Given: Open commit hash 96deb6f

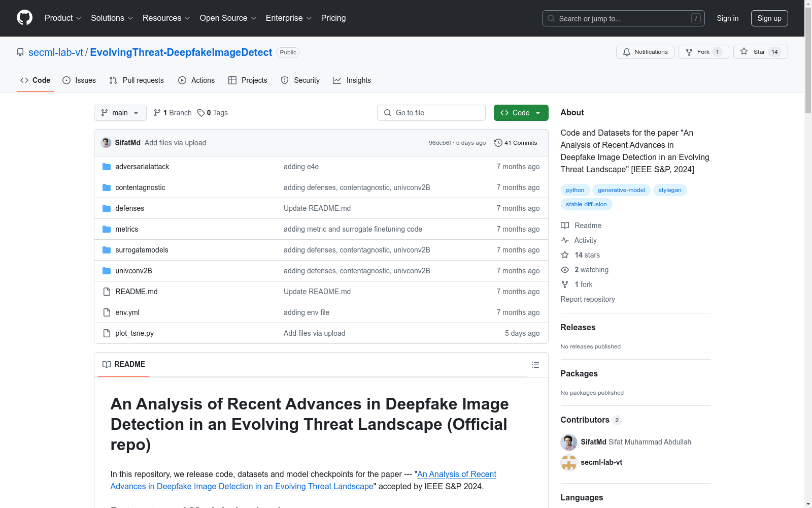Looking at the screenshot, I should click(x=440, y=143).
